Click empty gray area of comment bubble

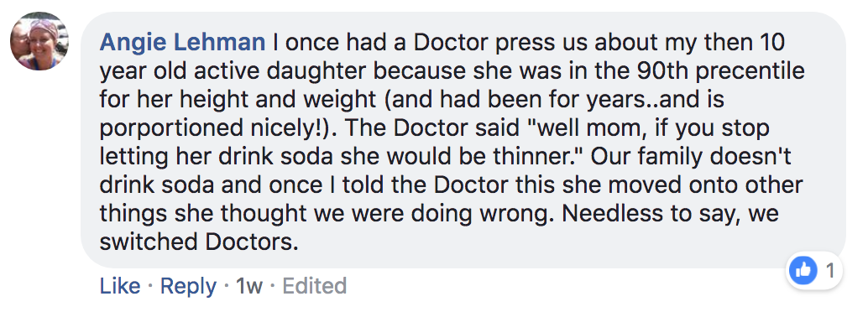point(553,243)
